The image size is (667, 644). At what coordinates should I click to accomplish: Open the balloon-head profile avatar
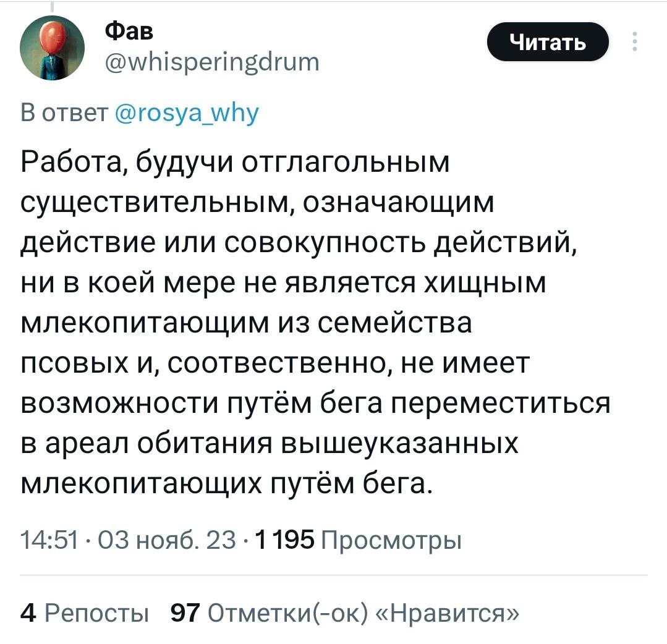tap(51, 48)
